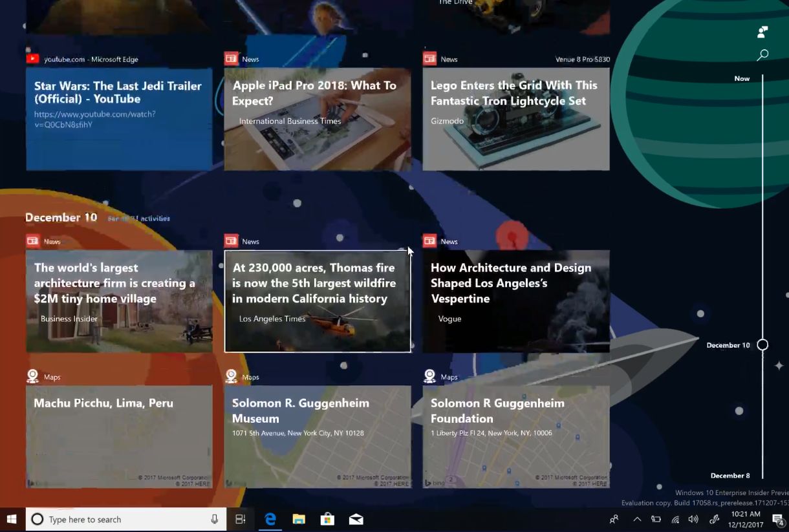Open the People icon in system tray

click(x=614, y=519)
